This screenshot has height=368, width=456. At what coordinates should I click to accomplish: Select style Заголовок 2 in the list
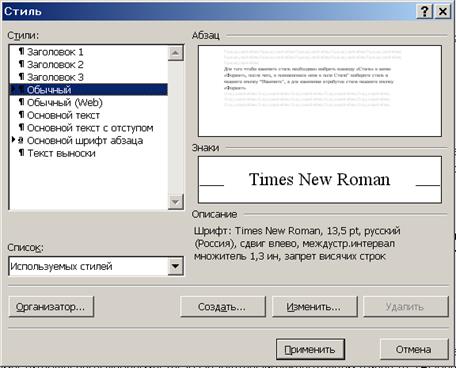(55, 64)
